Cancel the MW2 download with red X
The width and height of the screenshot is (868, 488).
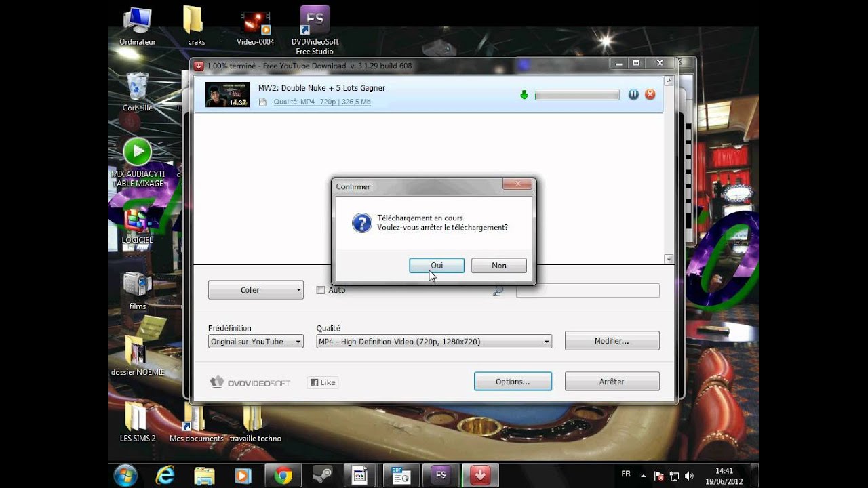coord(650,95)
